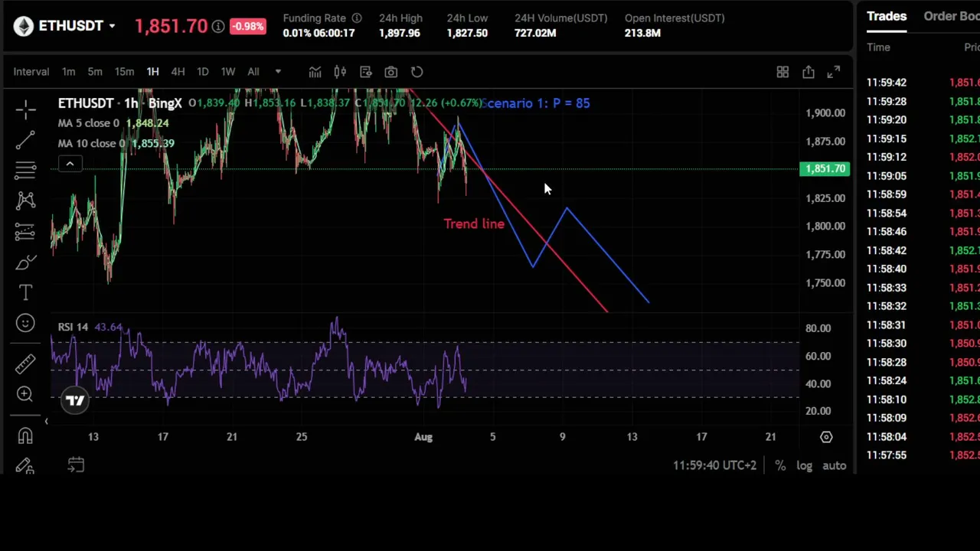Select the crosshair cursor tool
This screenshot has width=980, height=551.
click(25, 110)
